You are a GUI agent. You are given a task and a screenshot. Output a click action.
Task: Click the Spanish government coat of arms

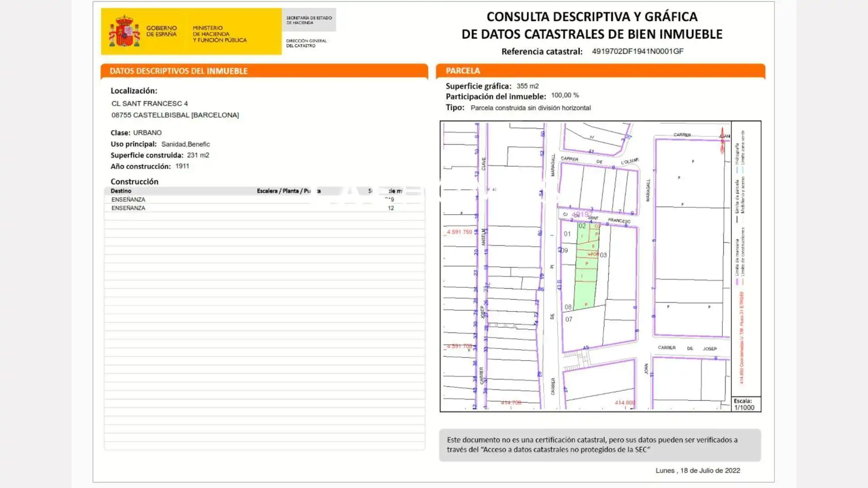124,31
